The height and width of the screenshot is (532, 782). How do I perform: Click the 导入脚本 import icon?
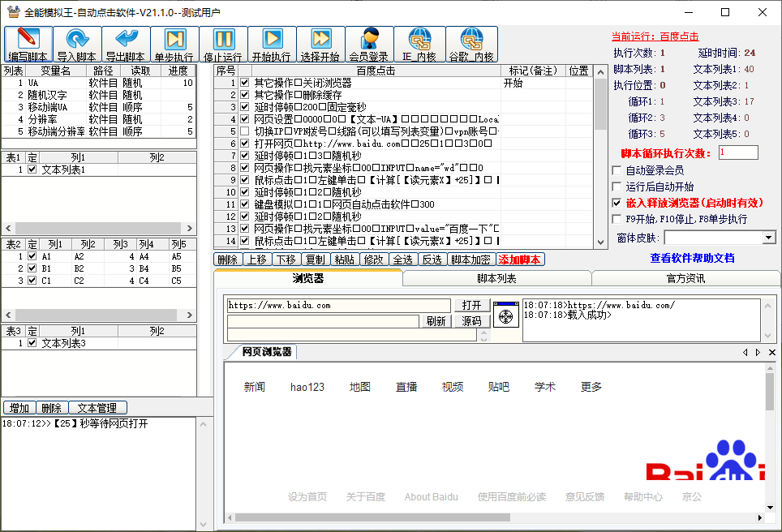[77, 45]
